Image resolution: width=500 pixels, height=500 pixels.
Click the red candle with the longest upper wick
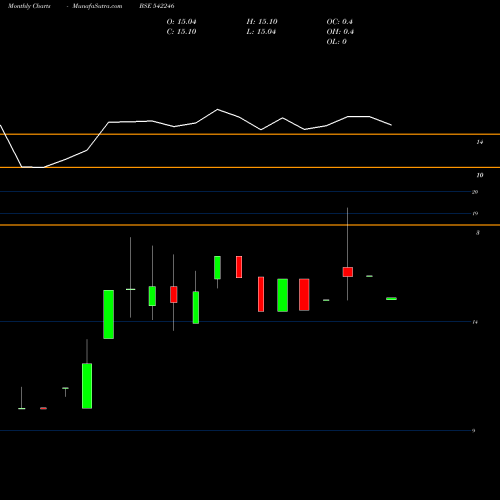click(348, 272)
